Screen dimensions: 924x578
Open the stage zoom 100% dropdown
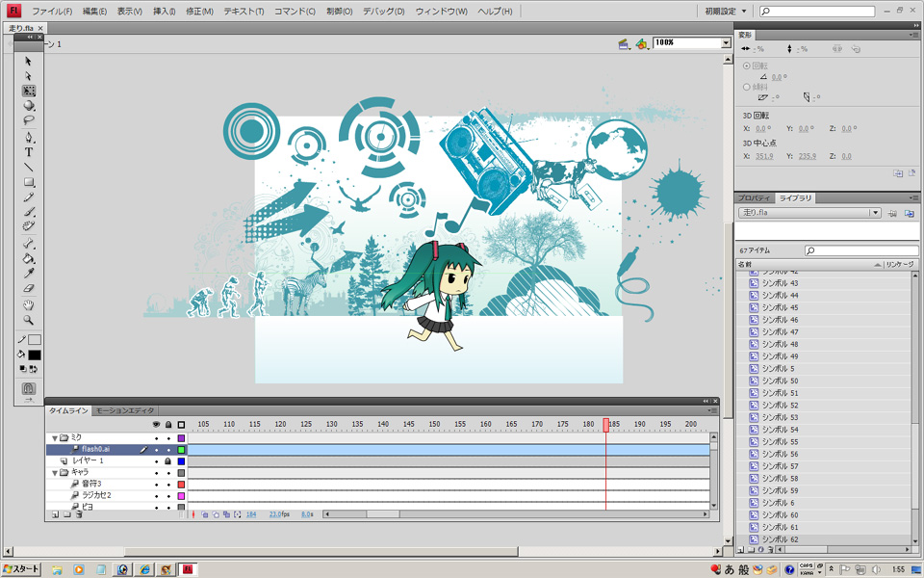[x=726, y=43]
